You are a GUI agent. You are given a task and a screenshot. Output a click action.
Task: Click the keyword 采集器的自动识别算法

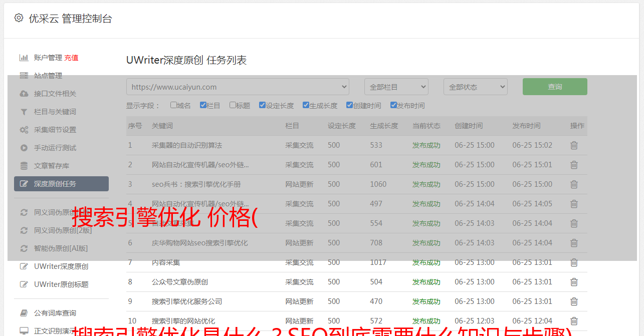tap(187, 145)
